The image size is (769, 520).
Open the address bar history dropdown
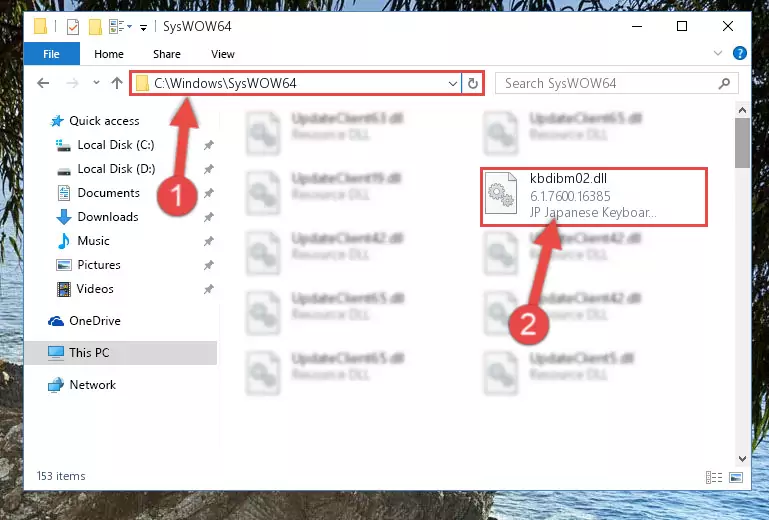click(453, 84)
